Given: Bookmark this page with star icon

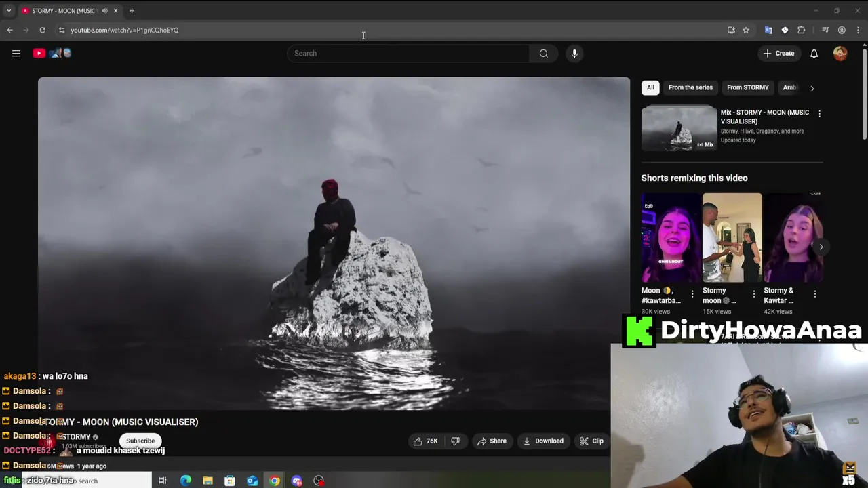Looking at the screenshot, I should (745, 30).
